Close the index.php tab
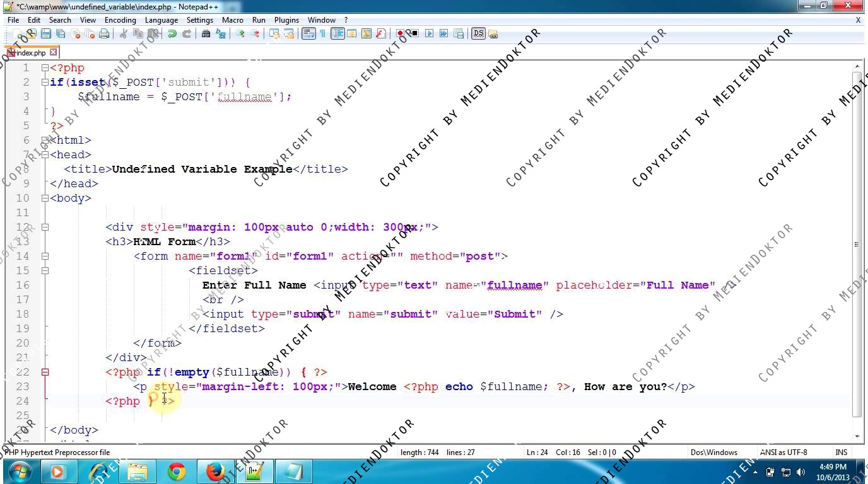Image resolution: width=868 pixels, height=484 pixels. [x=54, y=53]
